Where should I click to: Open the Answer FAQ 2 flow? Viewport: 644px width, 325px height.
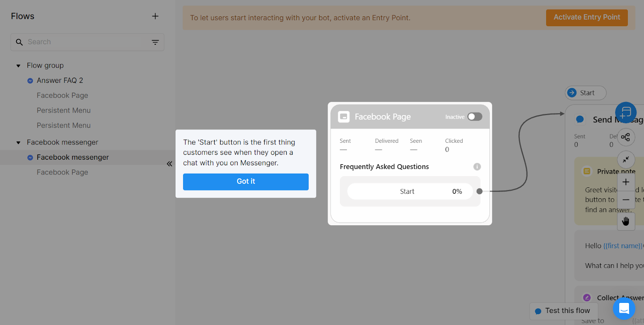pos(60,80)
